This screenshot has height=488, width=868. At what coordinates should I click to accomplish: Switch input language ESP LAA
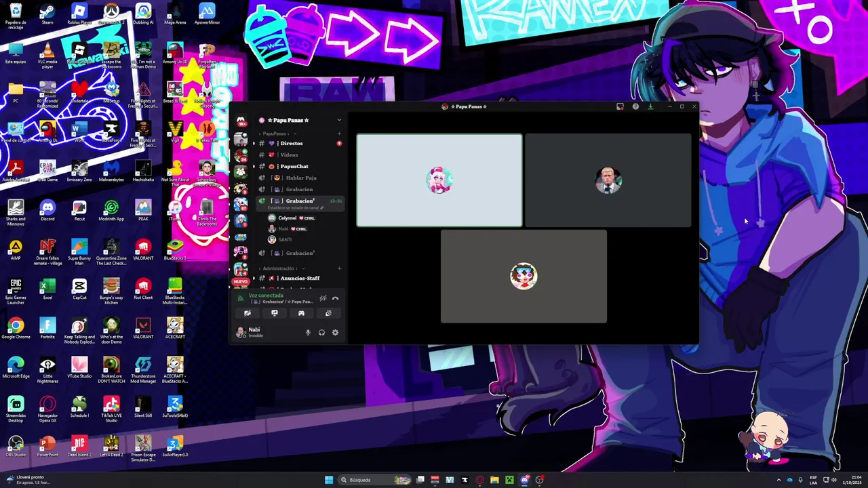pyautogui.click(x=813, y=480)
